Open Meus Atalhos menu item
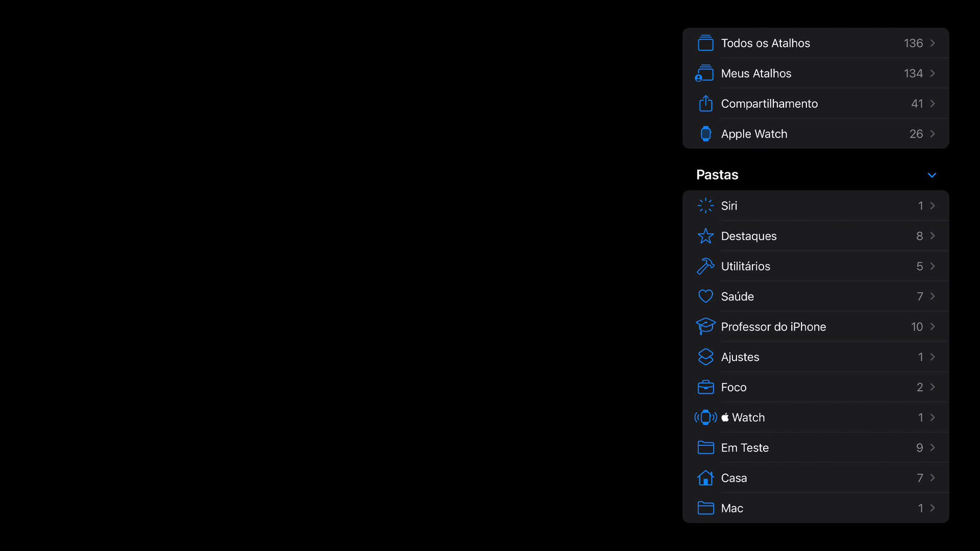This screenshot has height=551, width=980. [817, 73]
